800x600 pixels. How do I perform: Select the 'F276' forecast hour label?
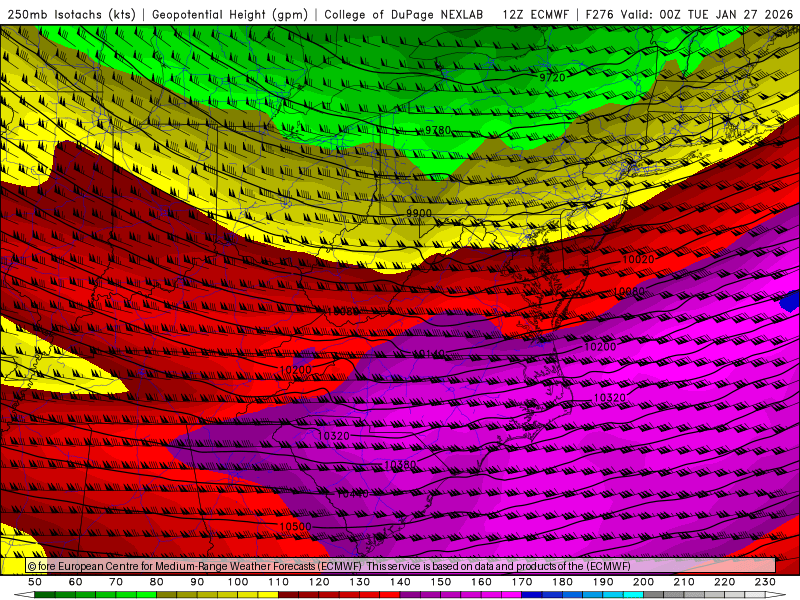(601, 14)
